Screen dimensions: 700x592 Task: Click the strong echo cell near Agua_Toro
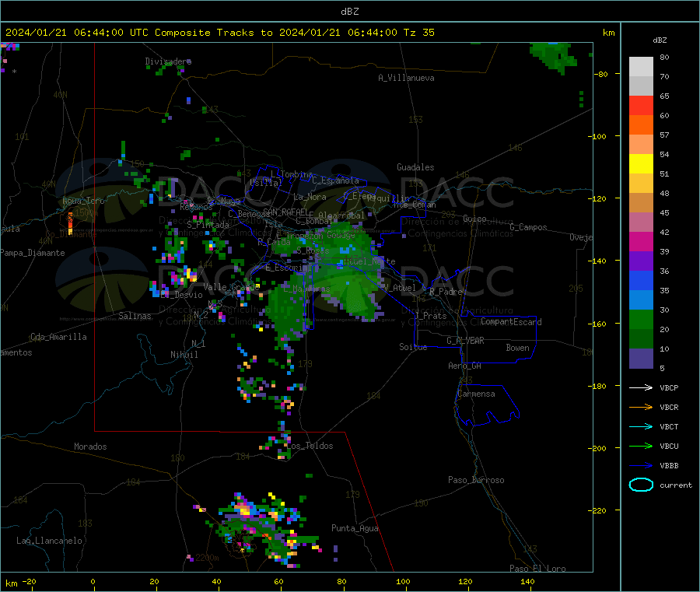[x=70, y=222]
